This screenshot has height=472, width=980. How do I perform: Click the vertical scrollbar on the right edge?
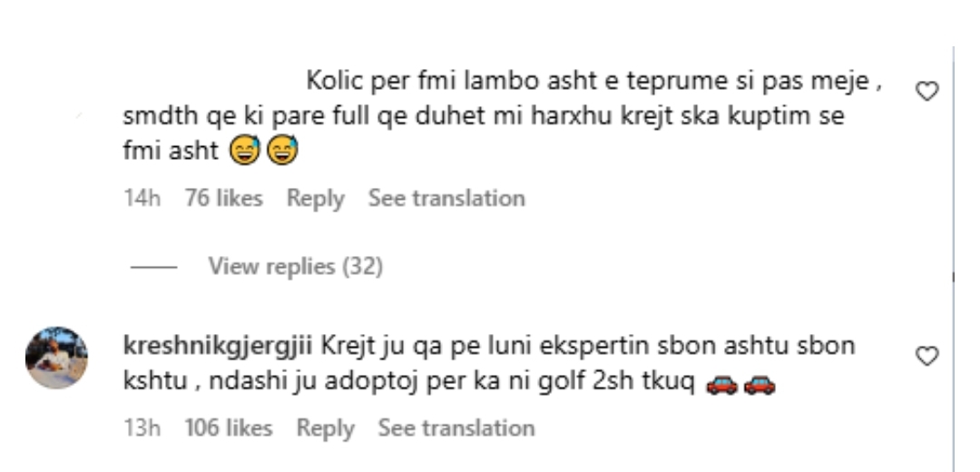pos(954,259)
